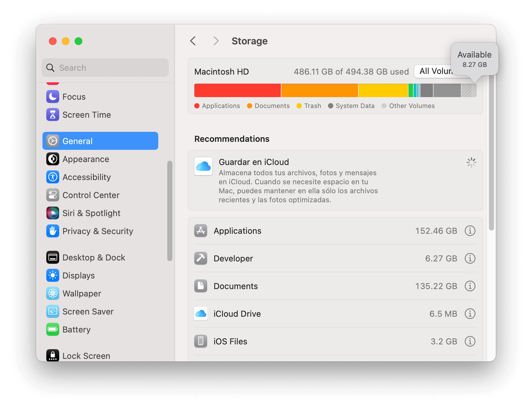532x409 pixels.
Task: Click the Displays sun icon
Action: point(53,275)
